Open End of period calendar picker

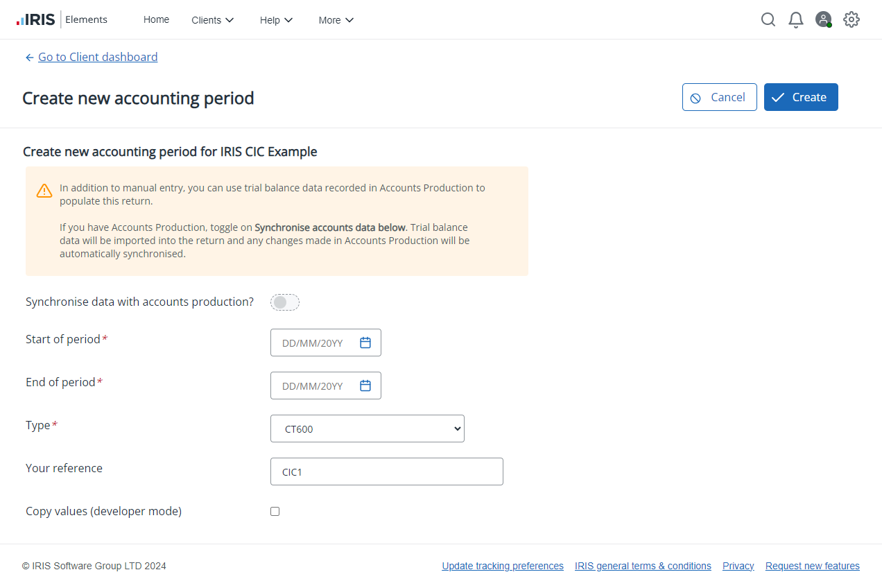tap(365, 386)
